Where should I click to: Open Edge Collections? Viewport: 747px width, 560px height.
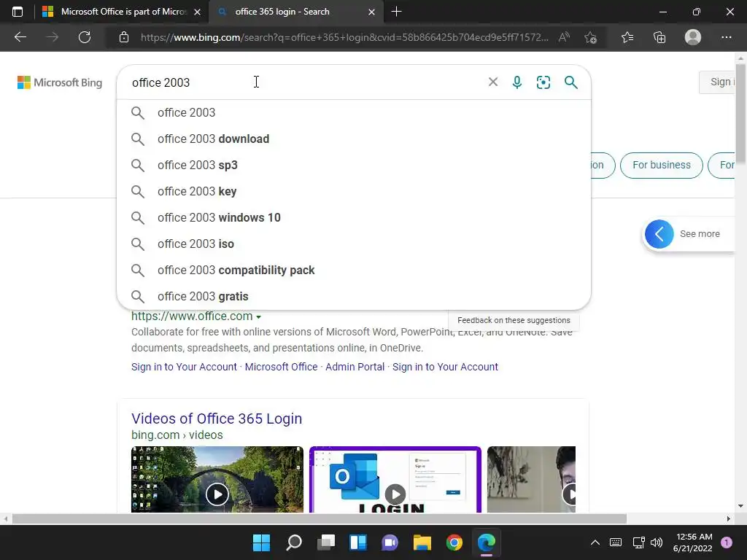pyautogui.click(x=659, y=37)
